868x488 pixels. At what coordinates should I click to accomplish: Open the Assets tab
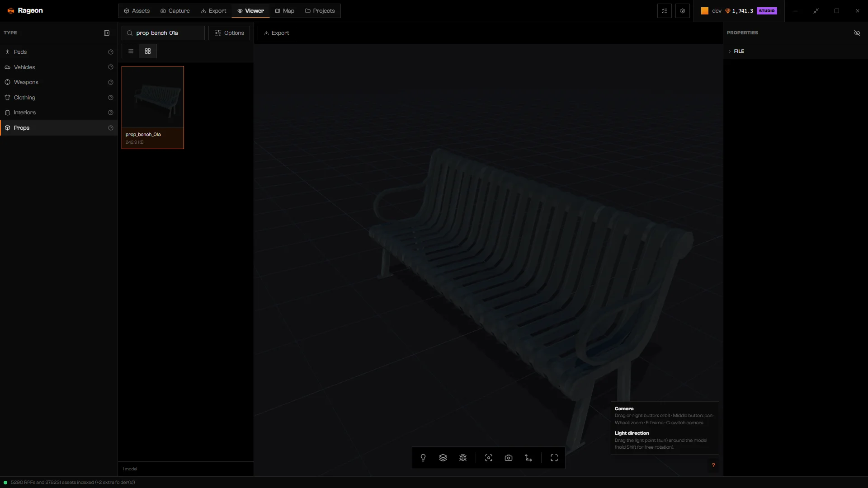tap(137, 11)
